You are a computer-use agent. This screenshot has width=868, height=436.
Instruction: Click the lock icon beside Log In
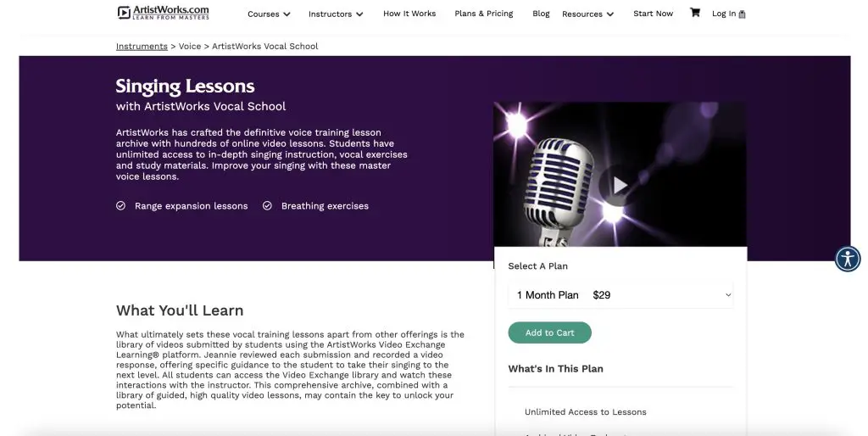click(742, 14)
